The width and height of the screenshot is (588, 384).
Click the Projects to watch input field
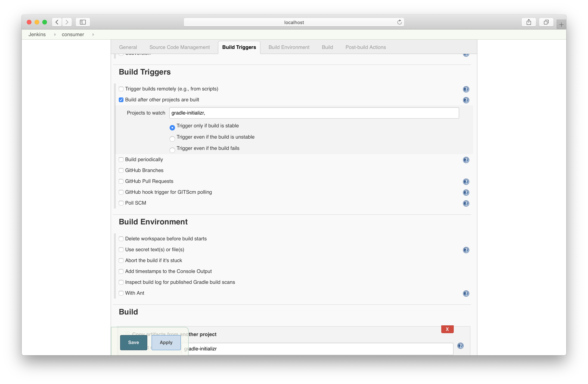pos(314,113)
